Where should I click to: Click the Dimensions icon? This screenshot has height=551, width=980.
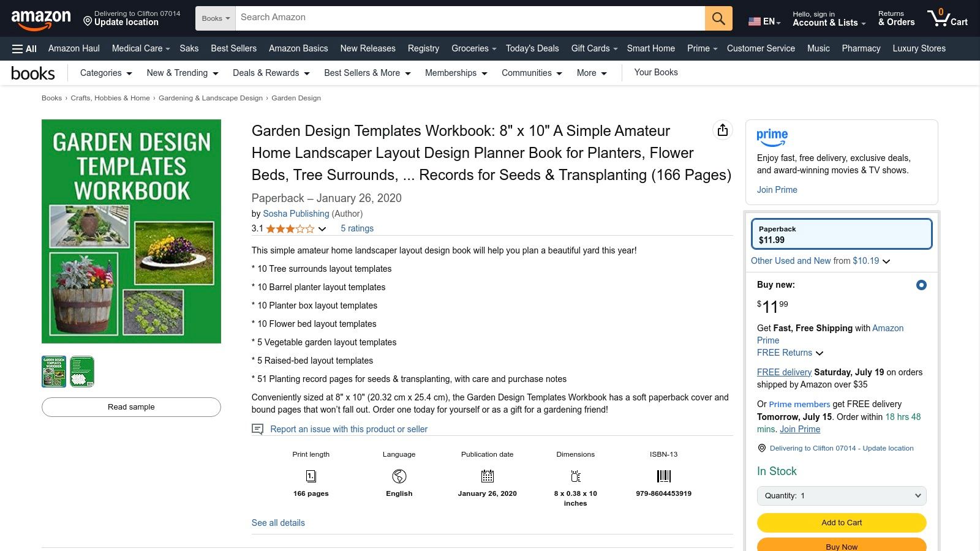coord(576,476)
